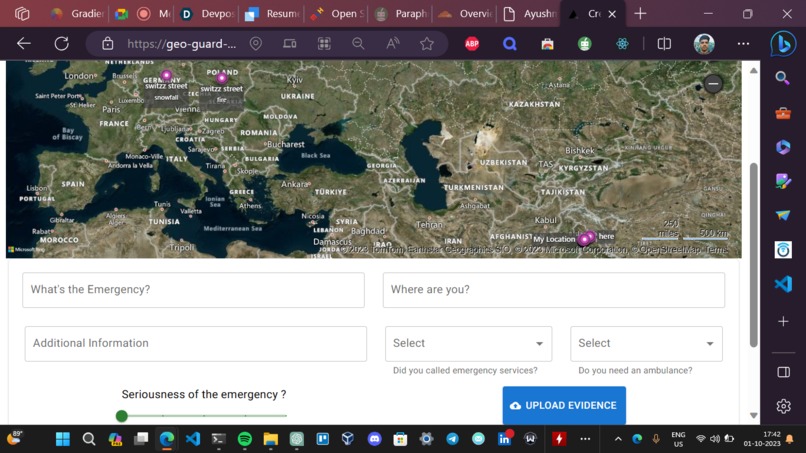The height and width of the screenshot is (453, 806).
Task: Open zoom out magnifier in address bar
Action: tap(358, 44)
